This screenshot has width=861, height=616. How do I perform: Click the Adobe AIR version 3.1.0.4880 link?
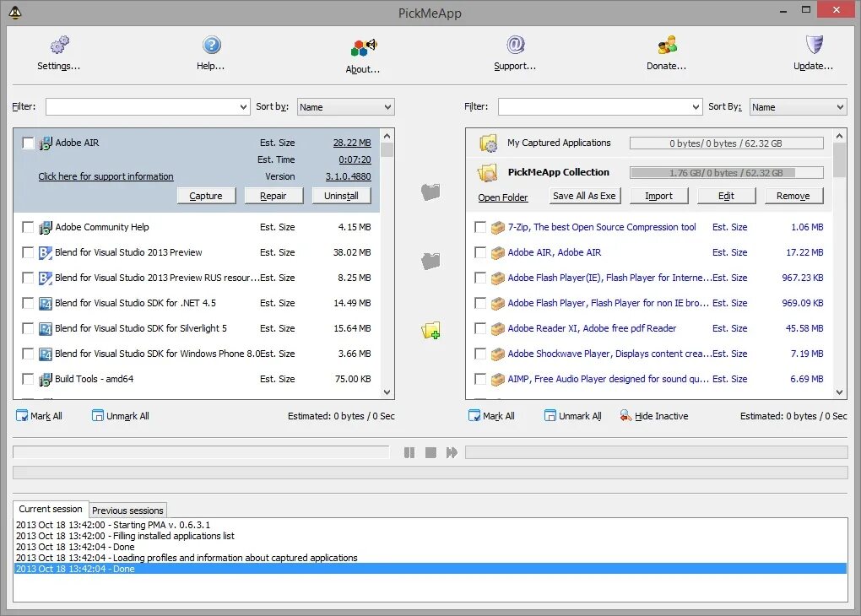tap(348, 176)
